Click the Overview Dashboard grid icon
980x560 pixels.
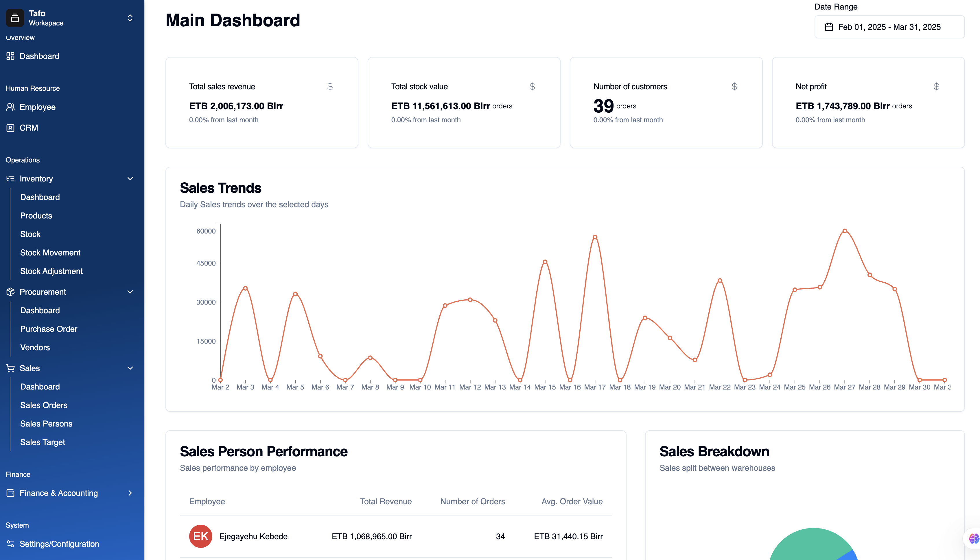coord(10,56)
